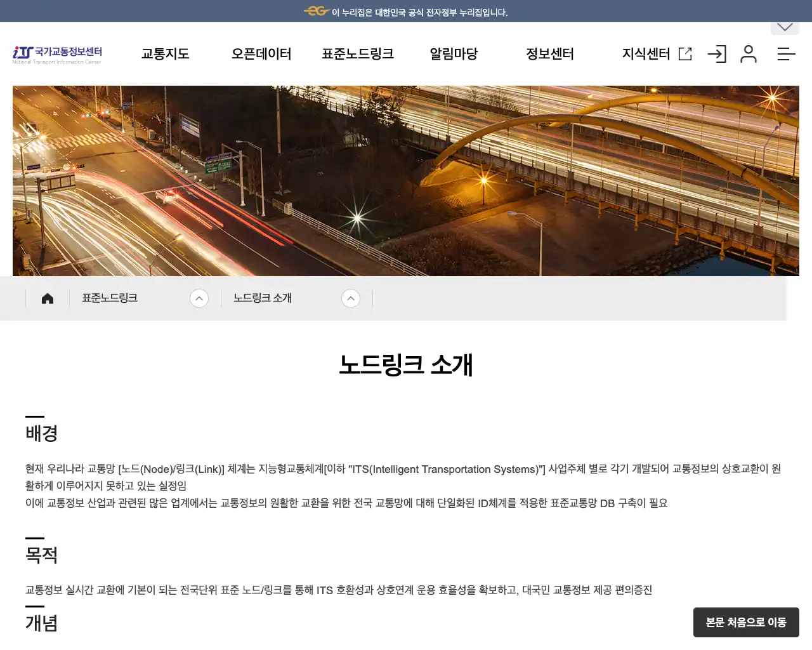The height and width of the screenshot is (650, 812).
Task: Click the night road hero banner image
Action: tap(406, 180)
